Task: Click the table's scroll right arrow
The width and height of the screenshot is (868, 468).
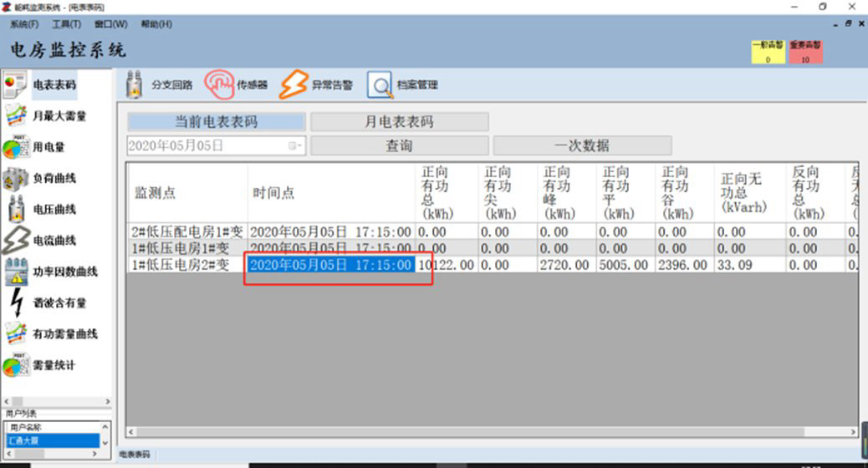Action: (x=853, y=431)
